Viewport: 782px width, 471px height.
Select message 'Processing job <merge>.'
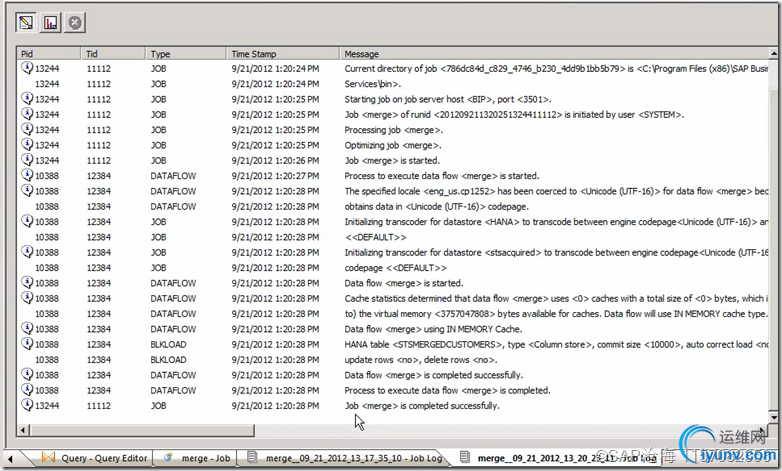pos(393,130)
